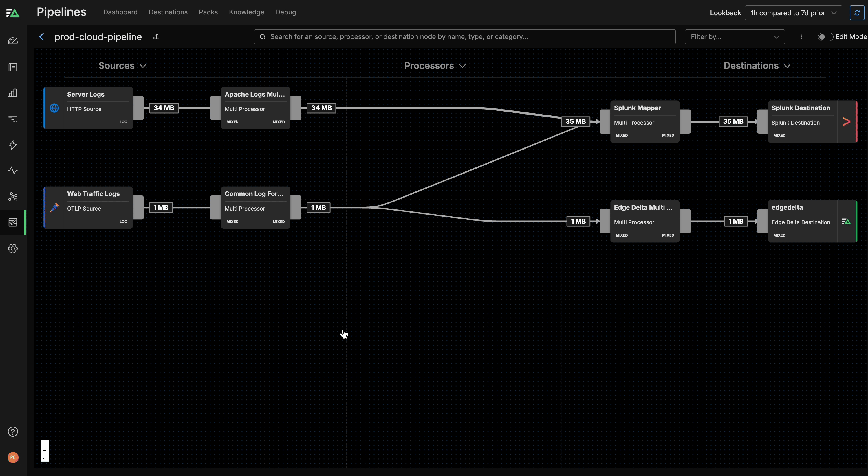Click the three-dot more options menu
Image resolution: width=868 pixels, height=476 pixels.
click(802, 37)
